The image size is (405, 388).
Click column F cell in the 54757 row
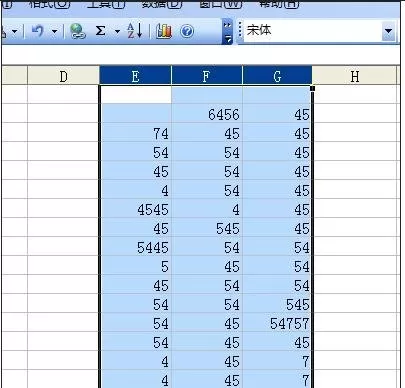(207, 323)
